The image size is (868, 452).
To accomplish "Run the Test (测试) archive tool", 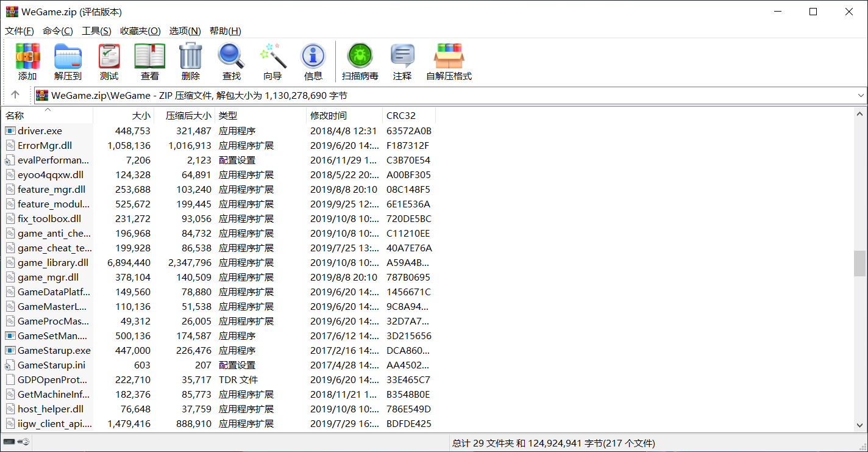I will (x=109, y=62).
